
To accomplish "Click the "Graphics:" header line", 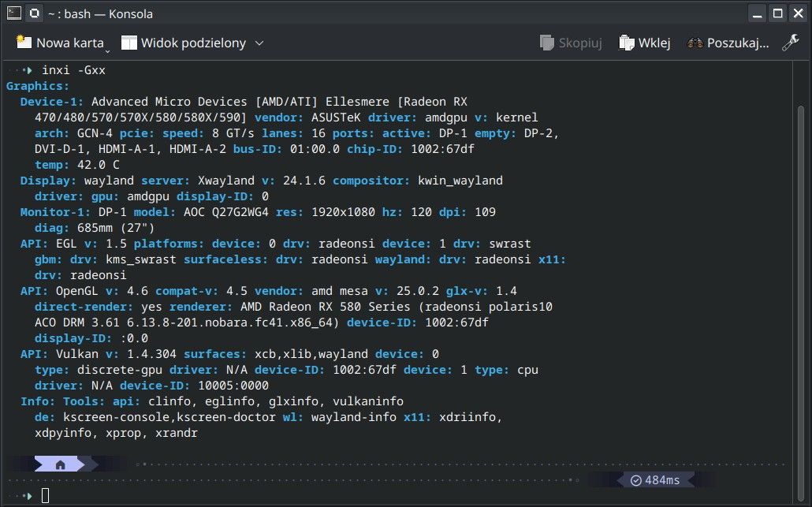I will click(37, 86).
